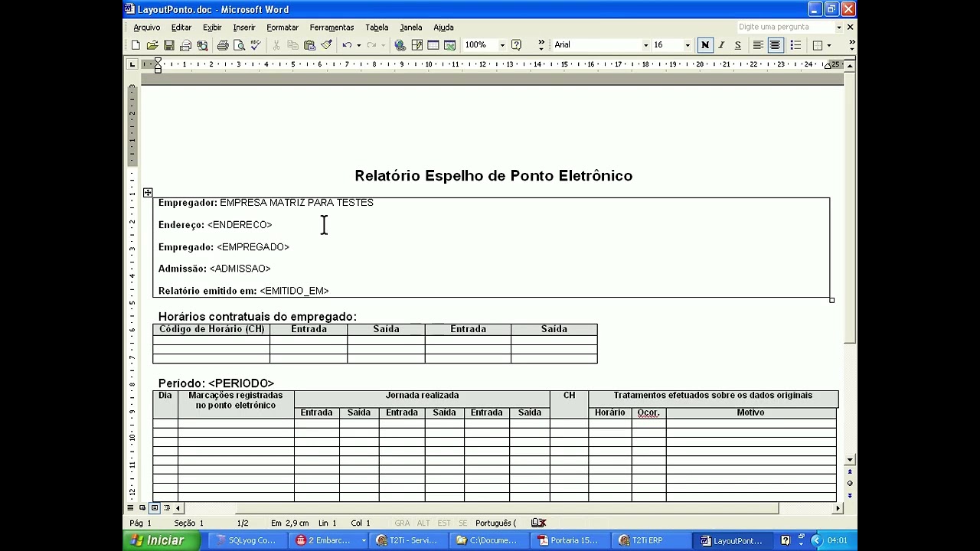Viewport: 980px width, 551px height.
Task: Switch to Web Layout view
Action: pyautogui.click(x=142, y=507)
